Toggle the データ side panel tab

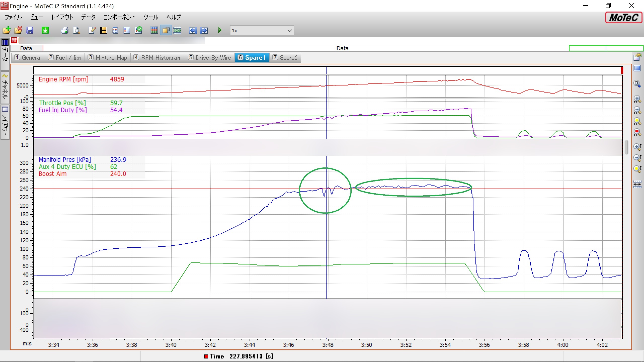[x=5, y=54]
